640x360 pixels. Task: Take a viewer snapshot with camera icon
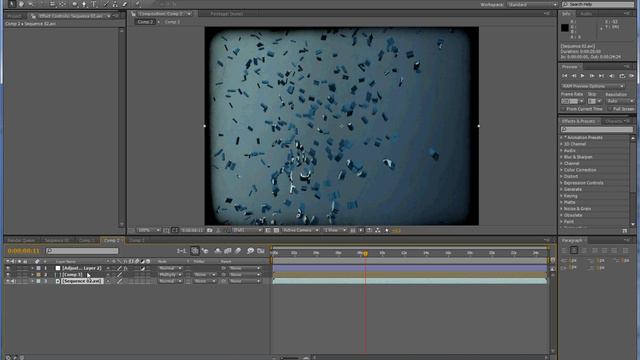pos(210,230)
